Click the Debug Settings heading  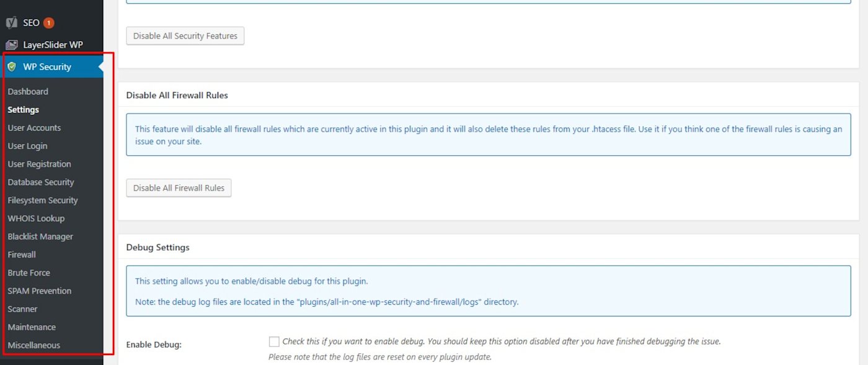pyautogui.click(x=157, y=247)
